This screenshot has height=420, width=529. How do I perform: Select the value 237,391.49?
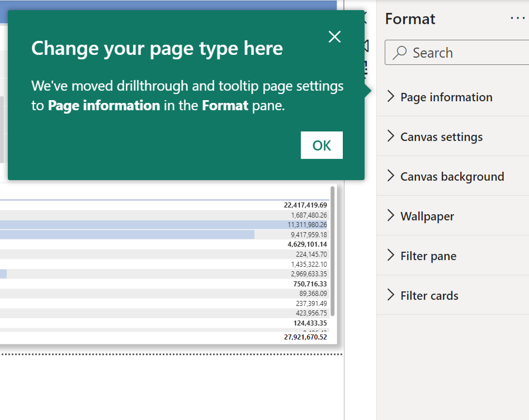311,303
